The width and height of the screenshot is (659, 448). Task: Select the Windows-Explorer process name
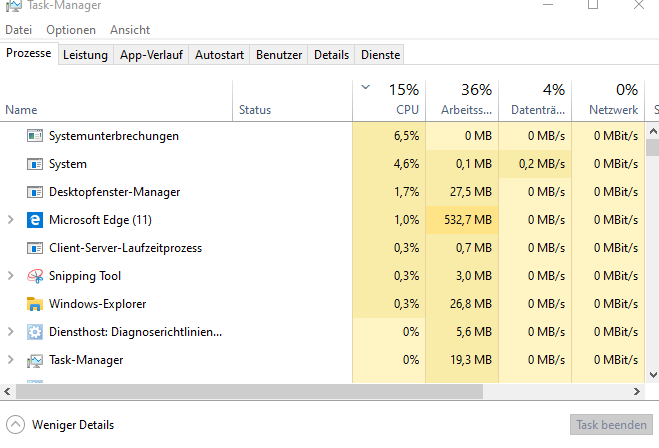[97, 304]
